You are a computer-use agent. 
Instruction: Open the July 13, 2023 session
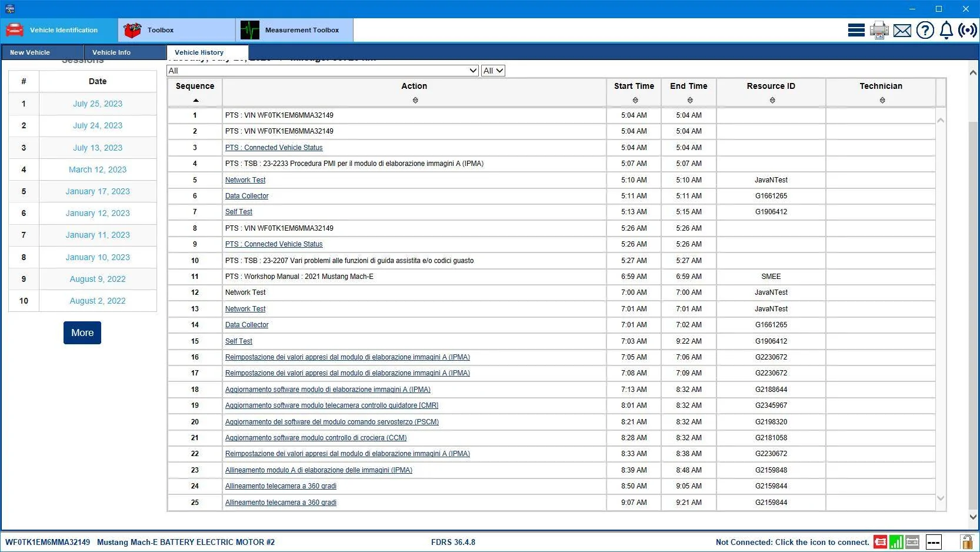(98, 148)
